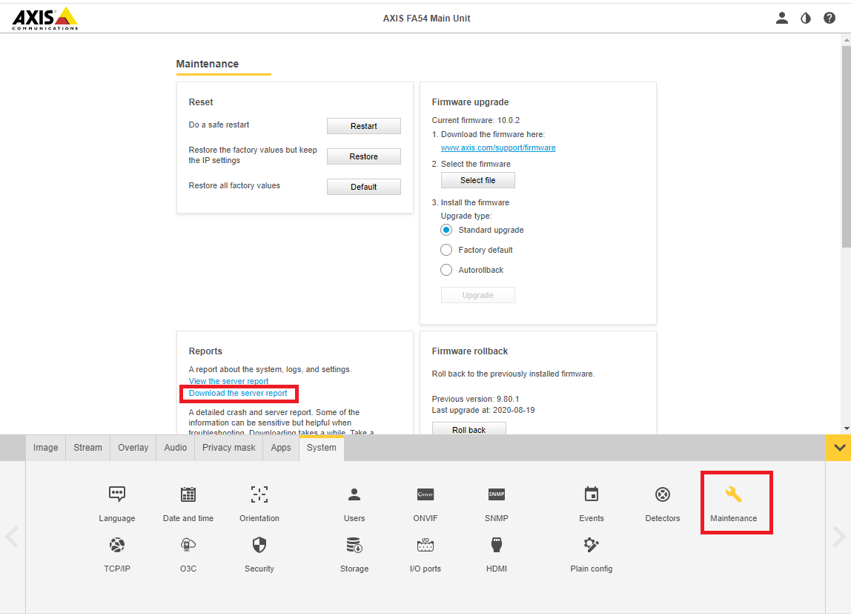The image size is (851, 616).
Task: Open the Security shield icon
Action: click(x=259, y=545)
